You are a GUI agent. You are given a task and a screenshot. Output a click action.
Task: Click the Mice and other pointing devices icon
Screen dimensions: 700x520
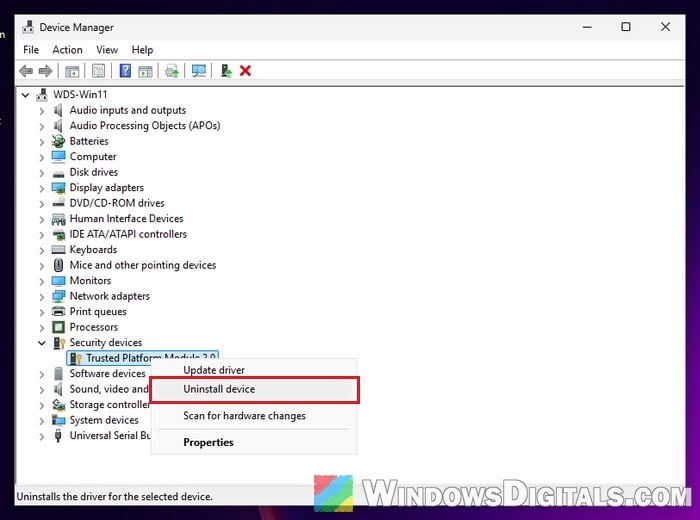(x=58, y=265)
